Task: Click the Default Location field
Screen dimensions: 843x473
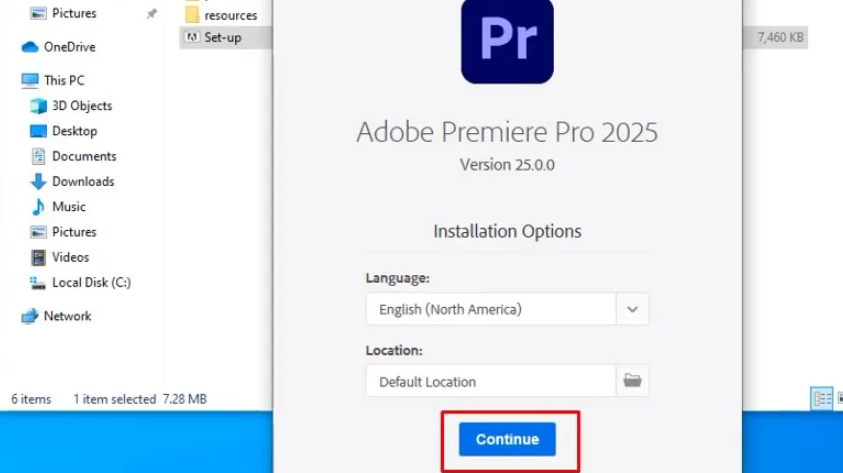Action: 490,381
